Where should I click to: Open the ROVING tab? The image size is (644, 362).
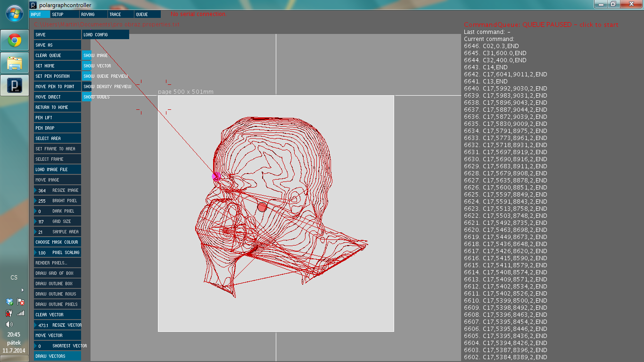[92, 14]
